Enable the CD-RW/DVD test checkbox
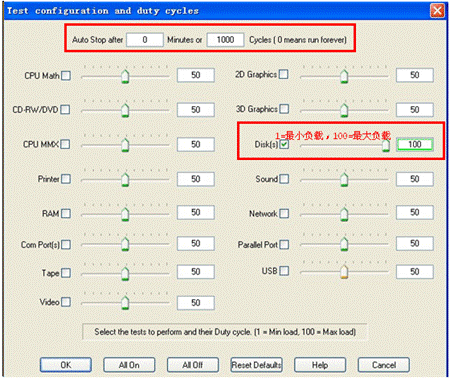Image resolution: width=450 pixels, height=378 pixels. [65, 110]
